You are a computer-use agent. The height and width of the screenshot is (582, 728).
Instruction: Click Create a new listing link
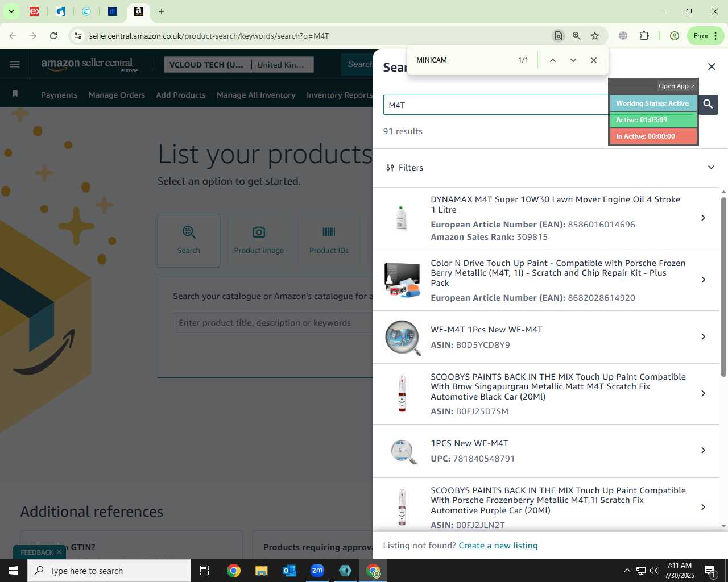[498, 546]
